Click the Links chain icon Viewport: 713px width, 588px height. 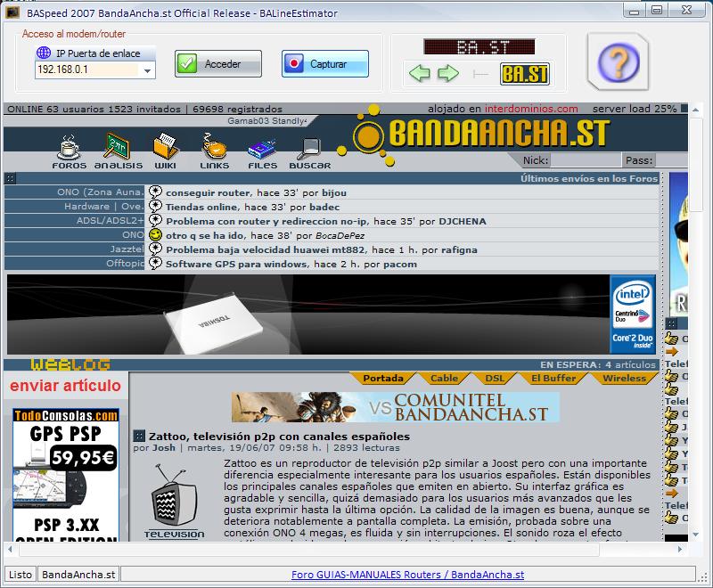click(214, 146)
